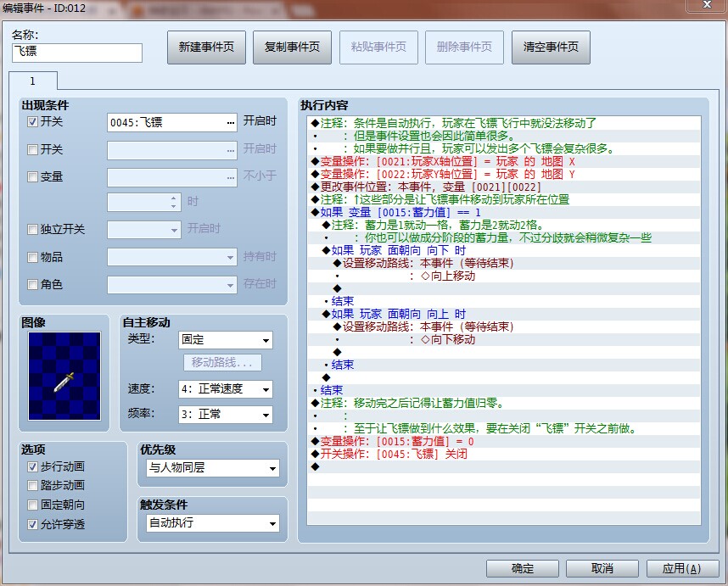
Task: Enable the 角色 condition checkbox
Action: 32,284
